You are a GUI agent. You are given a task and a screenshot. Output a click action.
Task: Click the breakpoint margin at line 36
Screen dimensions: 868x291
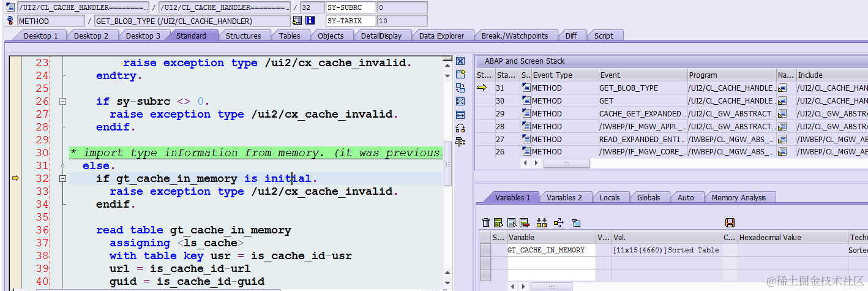[15, 230]
